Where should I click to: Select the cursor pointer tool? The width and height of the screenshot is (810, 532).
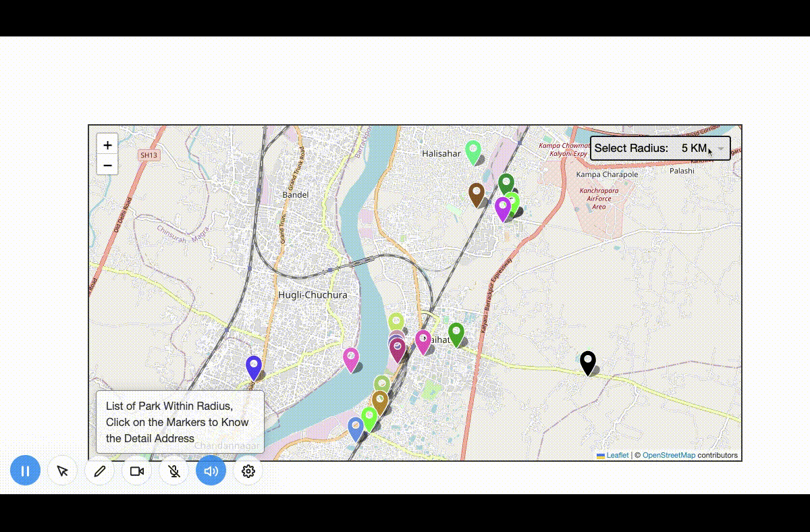[63, 471]
